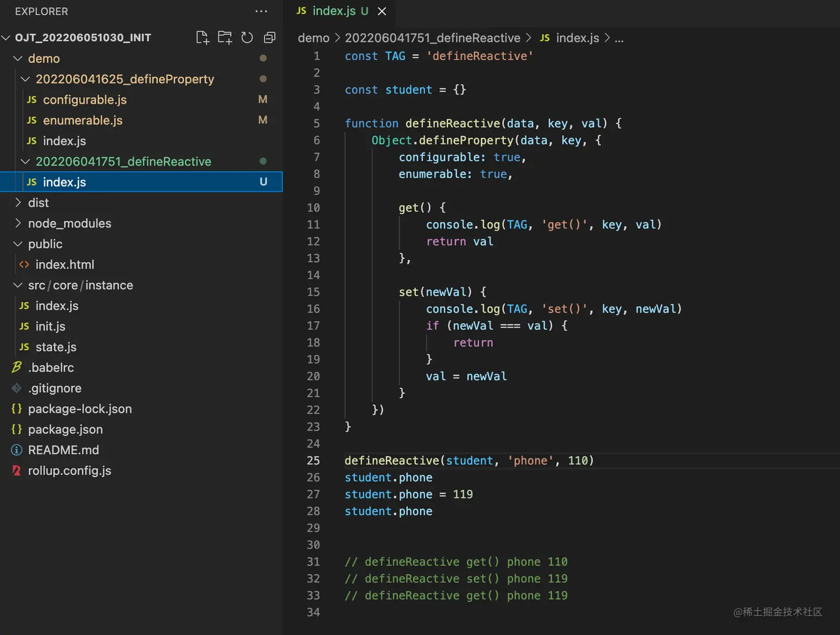This screenshot has height=635, width=840.
Task: Click the modified dot beside demo folder
Action: pyautogui.click(x=263, y=58)
